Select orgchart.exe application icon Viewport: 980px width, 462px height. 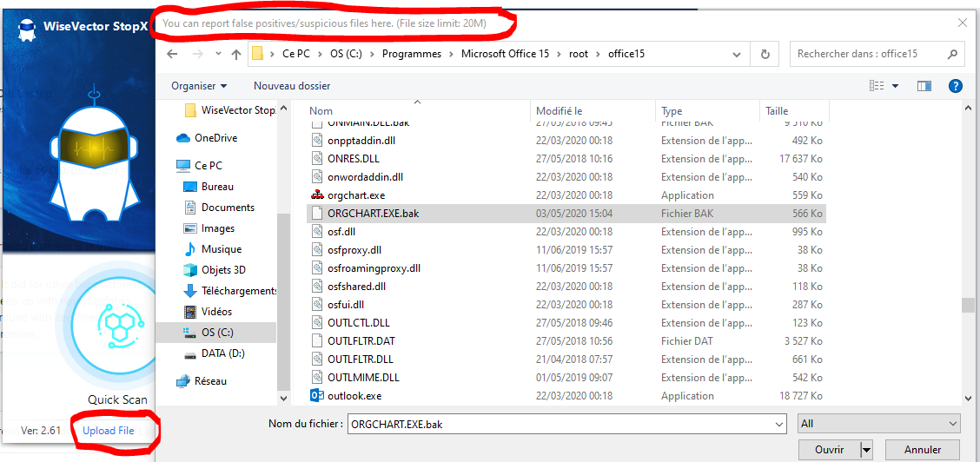tap(317, 195)
